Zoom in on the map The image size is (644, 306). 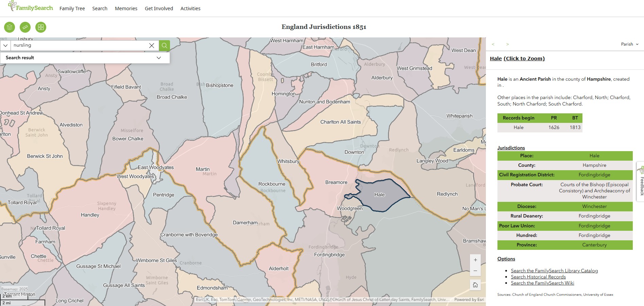click(475, 260)
